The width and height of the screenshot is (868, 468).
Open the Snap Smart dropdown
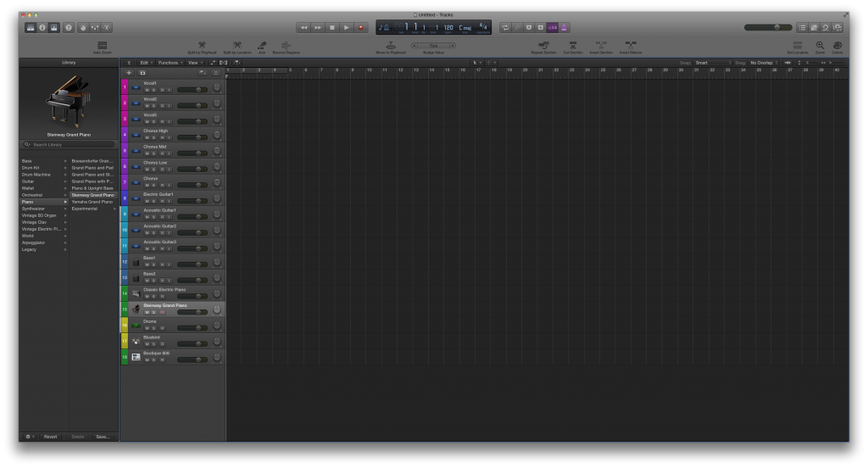713,63
